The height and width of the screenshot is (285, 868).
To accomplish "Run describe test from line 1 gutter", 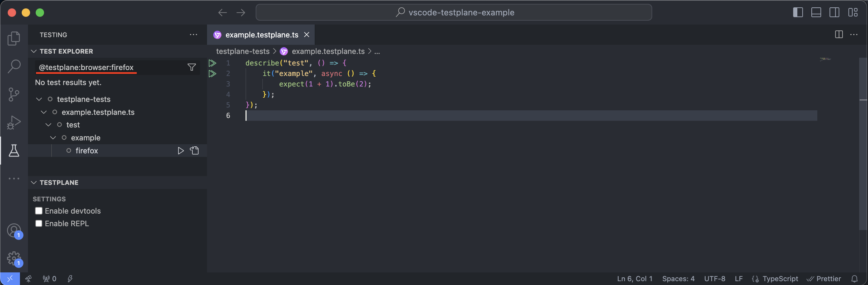I will (212, 63).
